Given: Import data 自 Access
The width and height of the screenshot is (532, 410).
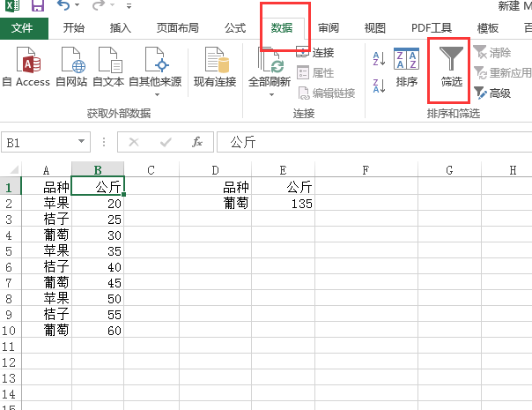Looking at the screenshot, I should point(26,67).
